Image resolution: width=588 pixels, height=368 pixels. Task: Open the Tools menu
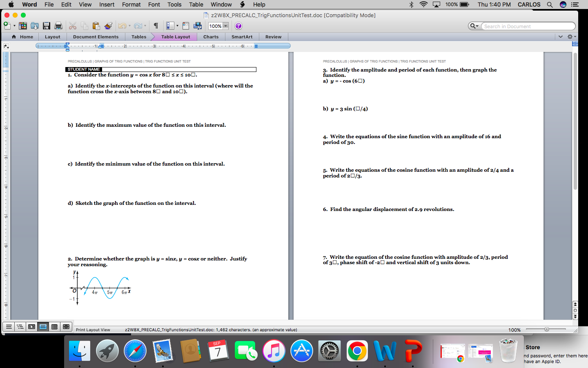coord(174,4)
